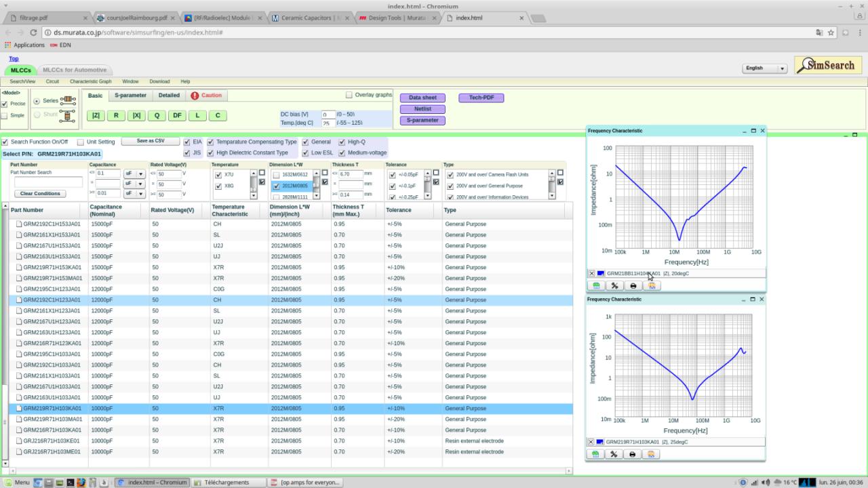Viewport: 868px width, 488px height.
Task: Click the Part Number Search input field
Action: point(48,182)
